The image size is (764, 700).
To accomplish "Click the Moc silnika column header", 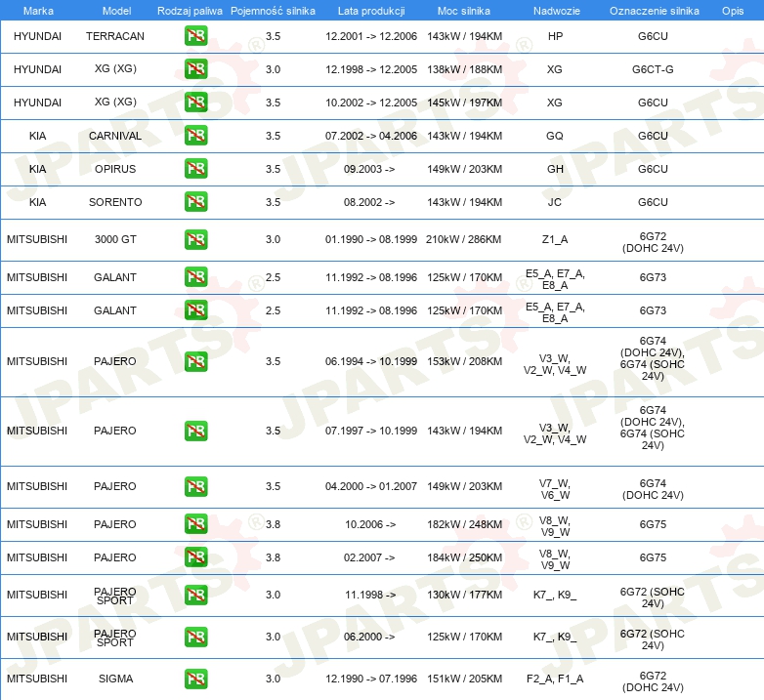I will click(464, 11).
